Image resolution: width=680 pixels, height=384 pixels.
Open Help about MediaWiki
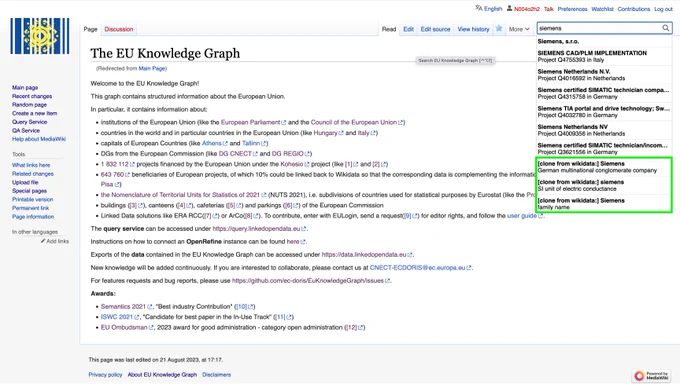[x=39, y=139]
